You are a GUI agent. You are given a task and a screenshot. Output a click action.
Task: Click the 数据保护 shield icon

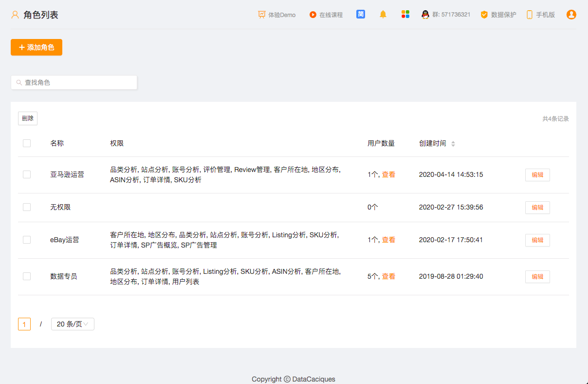point(484,15)
